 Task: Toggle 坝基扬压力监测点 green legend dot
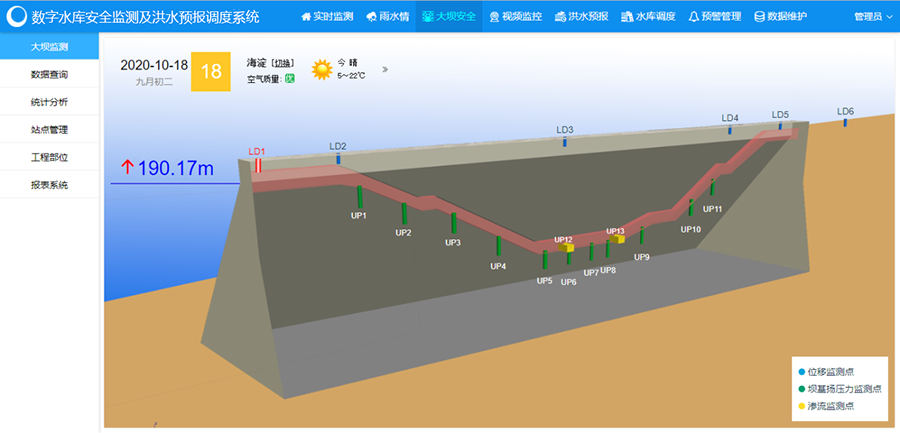click(802, 389)
